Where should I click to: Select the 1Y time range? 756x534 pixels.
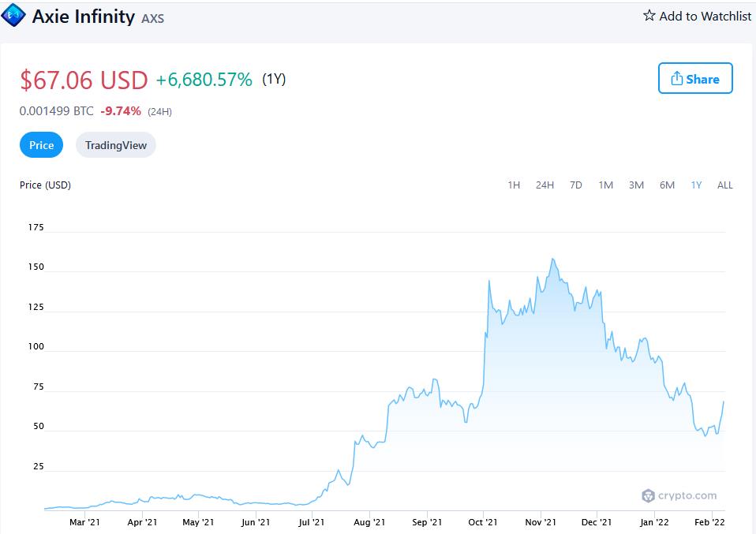pyautogui.click(x=696, y=185)
